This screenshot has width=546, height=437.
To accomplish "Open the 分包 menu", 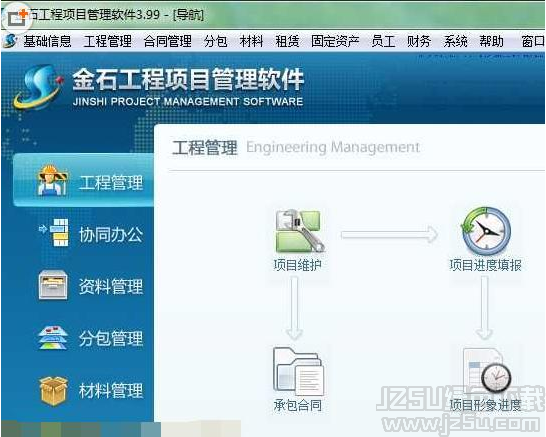I will click(x=216, y=41).
